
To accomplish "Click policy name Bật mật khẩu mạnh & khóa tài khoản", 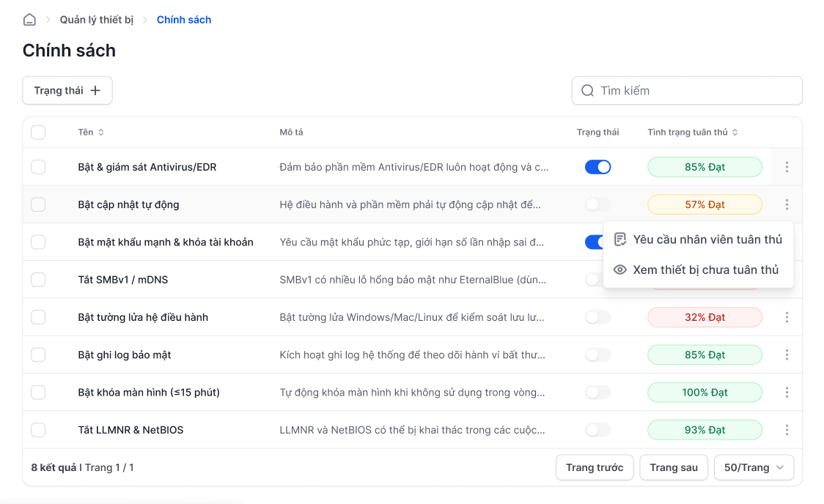I will [x=166, y=242].
